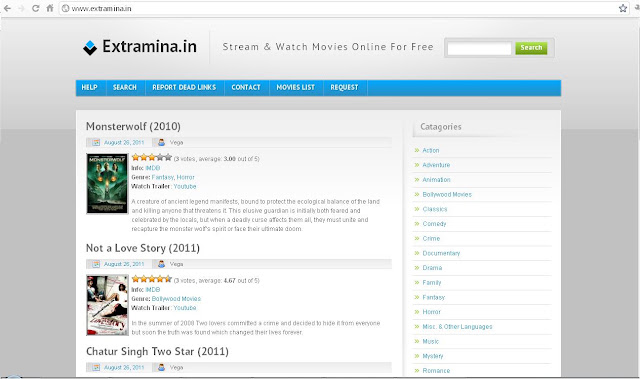Click the date link under Monsterwolf
Image resolution: width=640 pixels, height=379 pixels.
click(x=124, y=142)
